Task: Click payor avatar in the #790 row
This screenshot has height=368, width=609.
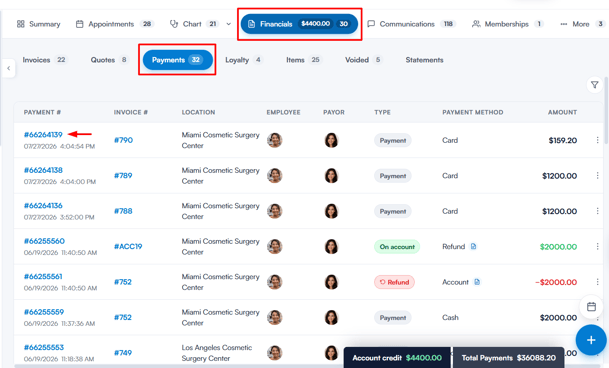Action: click(x=331, y=140)
